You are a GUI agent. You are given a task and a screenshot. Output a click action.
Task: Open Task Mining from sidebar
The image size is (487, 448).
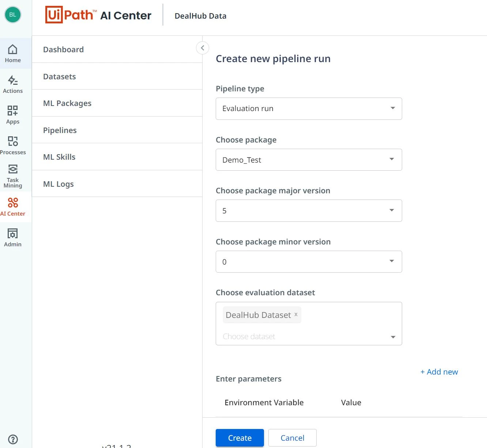pyautogui.click(x=13, y=176)
